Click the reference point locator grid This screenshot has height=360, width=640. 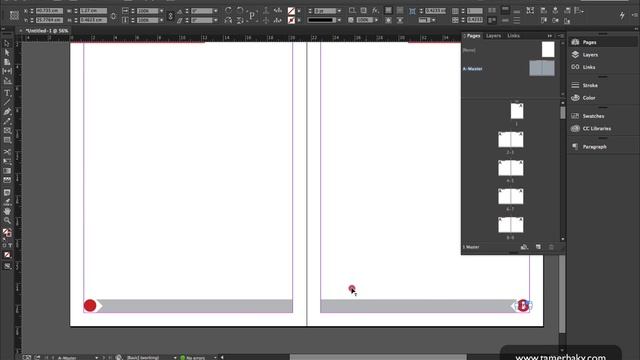click(x=14, y=16)
